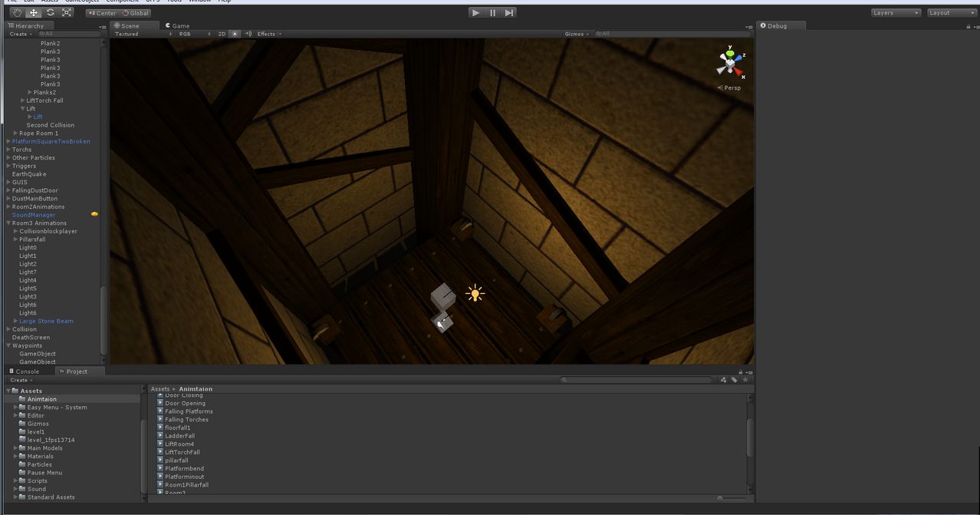The height and width of the screenshot is (515, 980).
Task: Select the Move tool in the toolbar
Action: coord(34,12)
